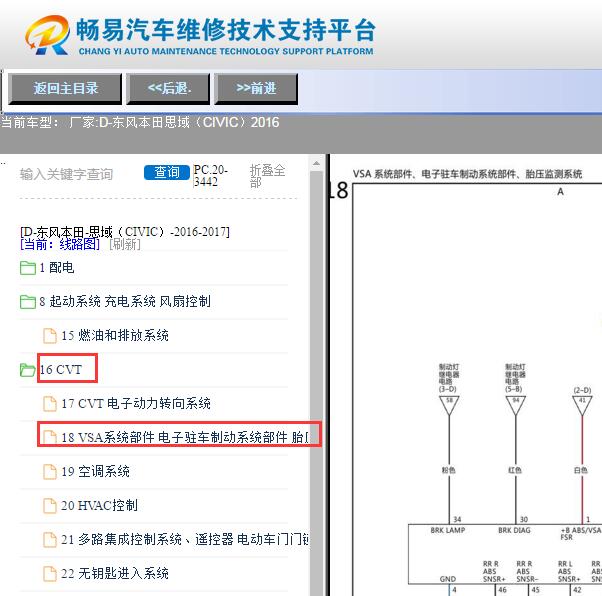This screenshot has height=596, width=602.
Task: Open 15 燃油和排放系统 document
Action: (115, 336)
